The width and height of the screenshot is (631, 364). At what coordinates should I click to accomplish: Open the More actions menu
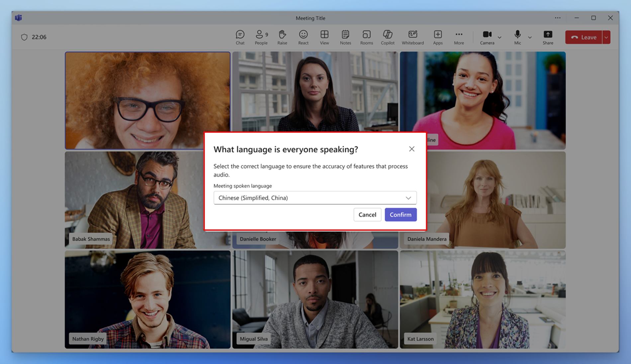(x=459, y=37)
